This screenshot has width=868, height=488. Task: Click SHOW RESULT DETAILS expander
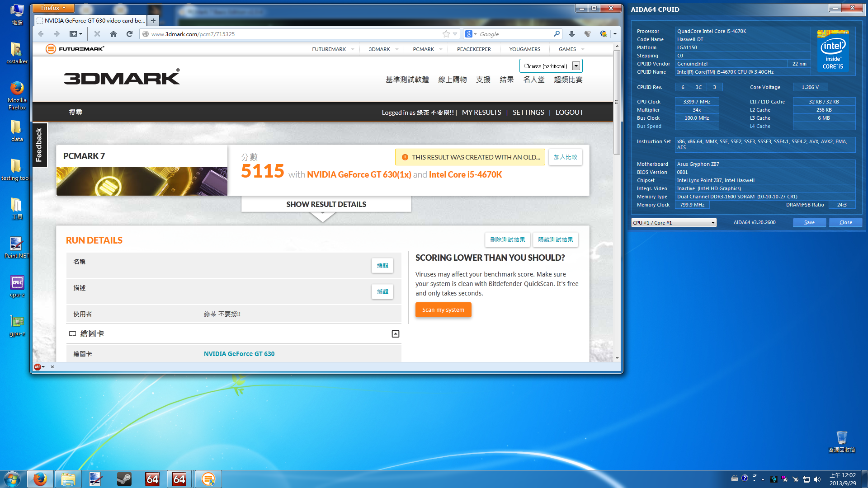[x=326, y=205]
